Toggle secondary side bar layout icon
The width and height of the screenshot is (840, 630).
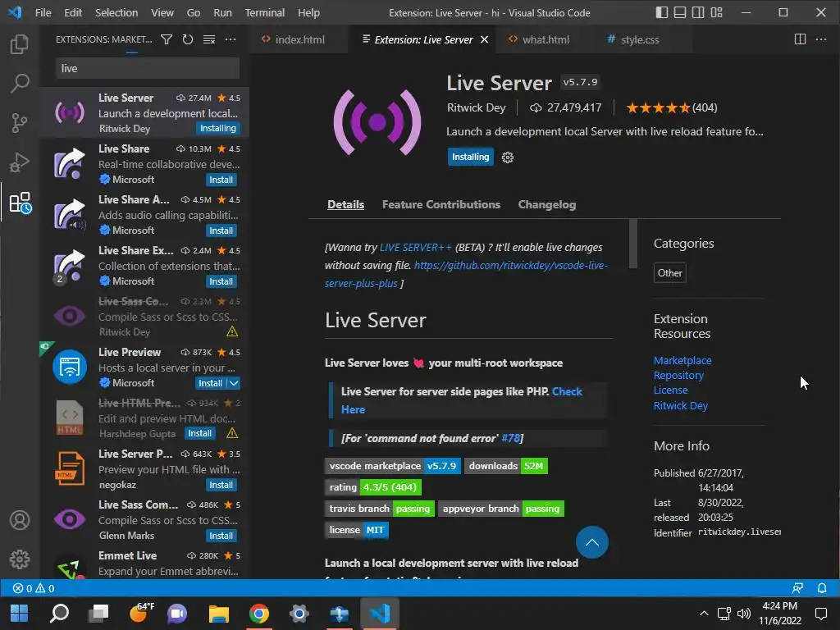pos(698,12)
